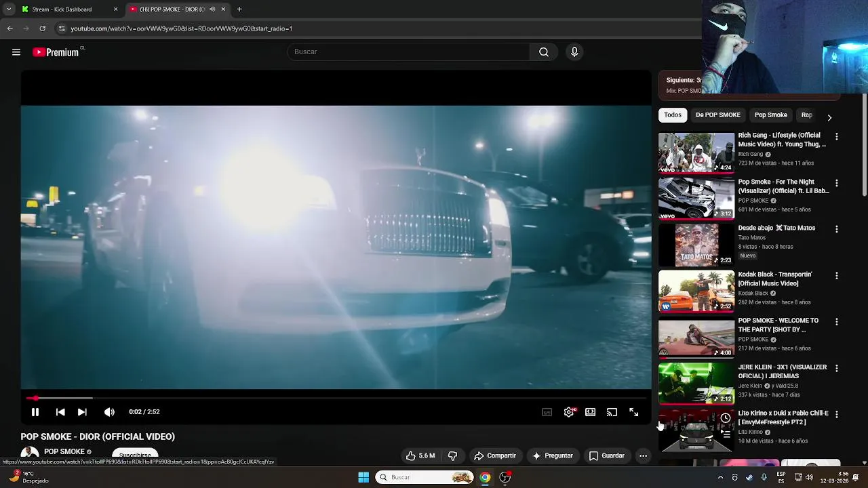
Task: Enter fullscreen mode
Action: [x=634, y=412]
